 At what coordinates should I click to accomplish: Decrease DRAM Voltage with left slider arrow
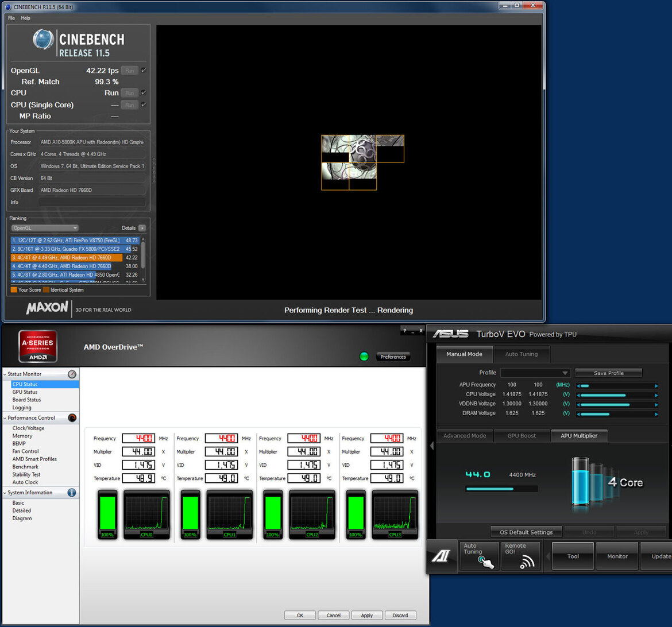click(x=578, y=414)
